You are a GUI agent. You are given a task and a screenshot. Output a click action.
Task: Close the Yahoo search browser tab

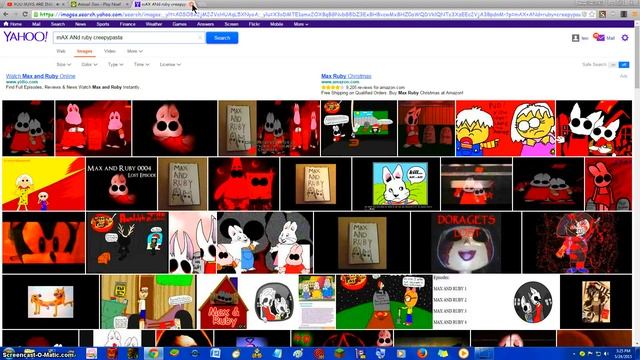coord(192,4)
